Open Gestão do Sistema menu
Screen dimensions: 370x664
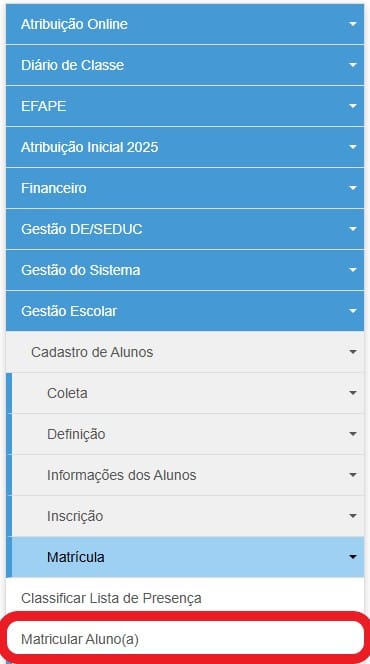pos(185,270)
